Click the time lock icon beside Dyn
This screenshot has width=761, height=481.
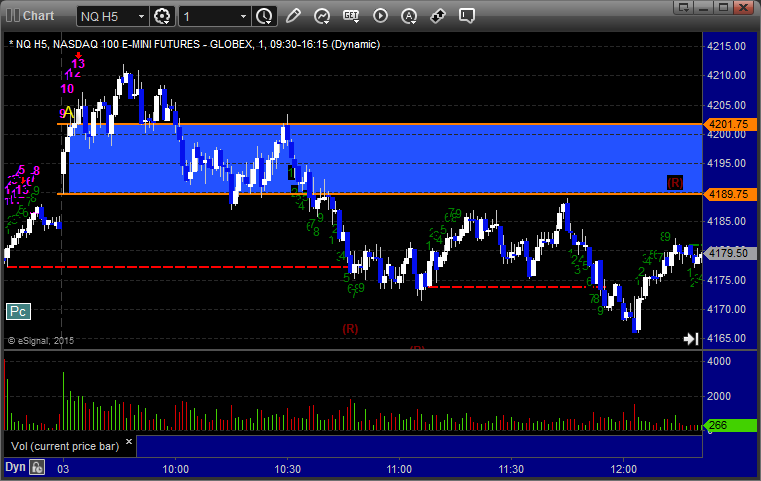pos(37,467)
